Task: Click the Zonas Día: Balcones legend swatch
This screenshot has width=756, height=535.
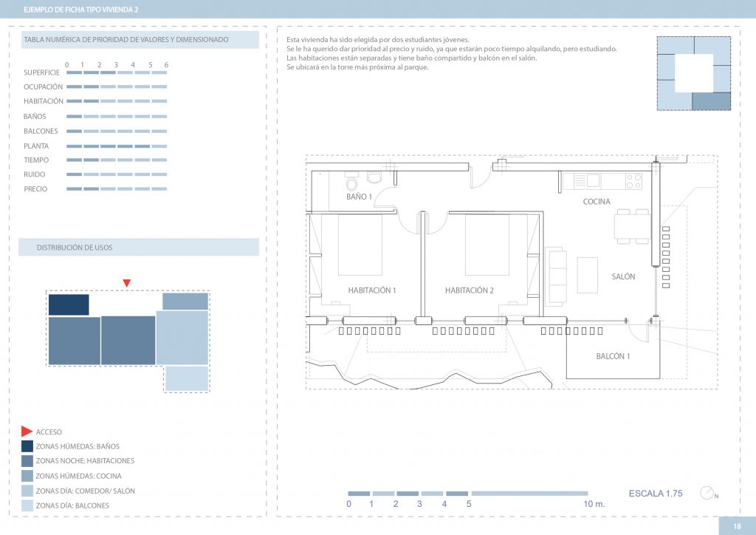Action: coord(27,505)
